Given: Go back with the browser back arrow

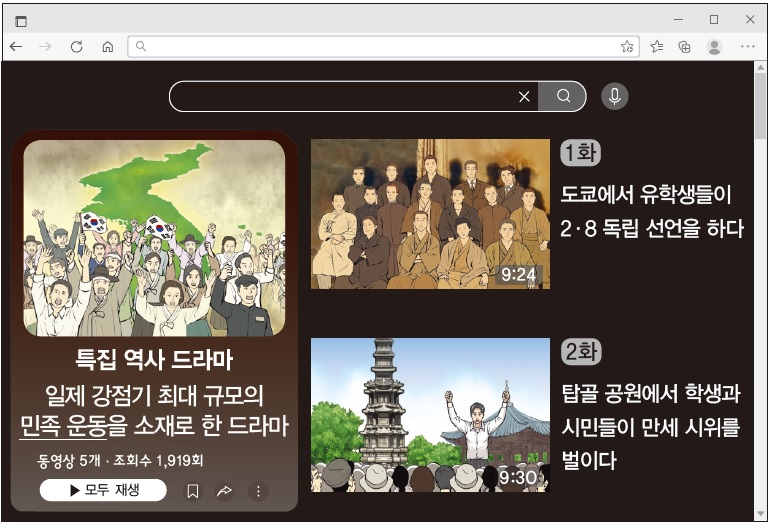Looking at the screenshot, I should pos(16,47).
